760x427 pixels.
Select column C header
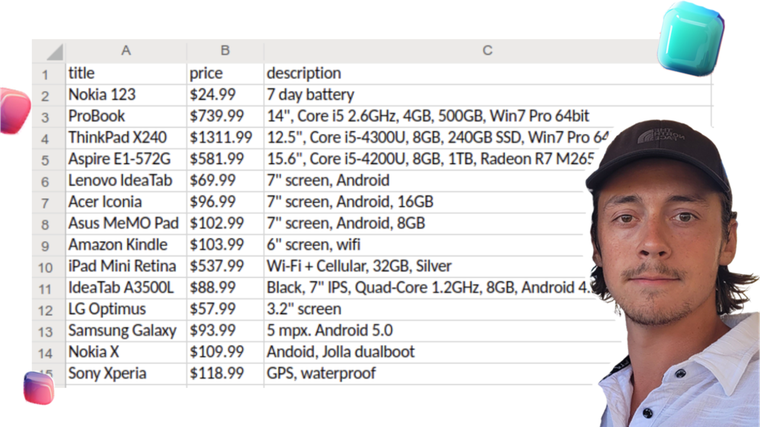pos(487,51)
